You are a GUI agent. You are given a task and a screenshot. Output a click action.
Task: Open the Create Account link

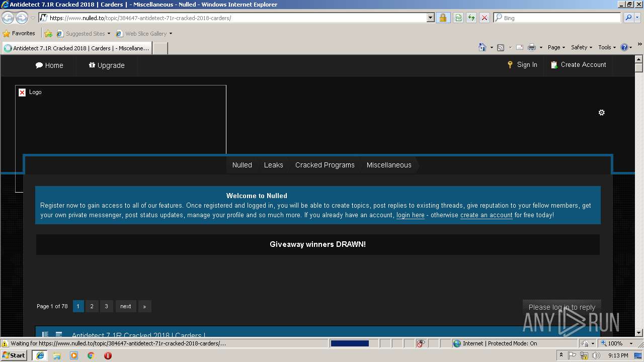point(578,65)
